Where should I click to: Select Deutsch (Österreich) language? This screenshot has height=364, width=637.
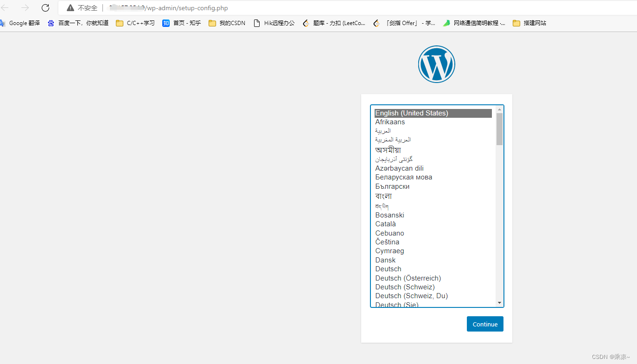[x=433, y=278]
